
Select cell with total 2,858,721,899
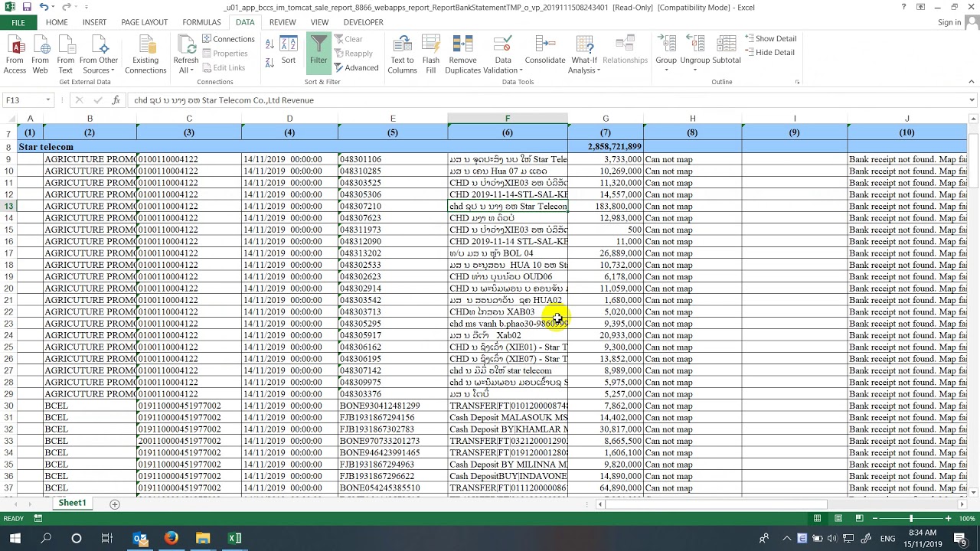(x=606, y=147)
